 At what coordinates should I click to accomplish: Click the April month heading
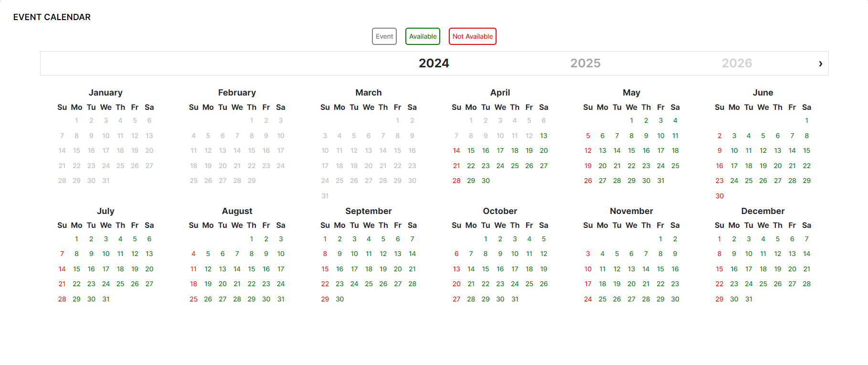tap(500, 93)
